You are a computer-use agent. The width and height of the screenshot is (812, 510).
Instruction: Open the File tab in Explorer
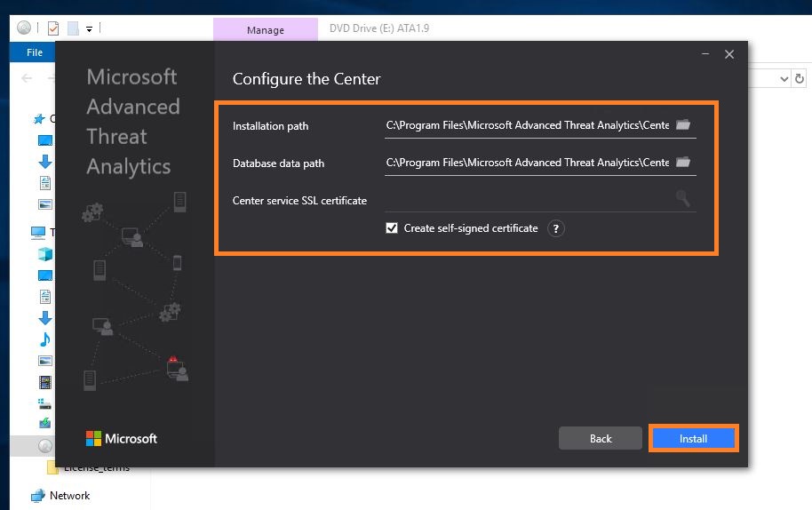tap(34, 52)
